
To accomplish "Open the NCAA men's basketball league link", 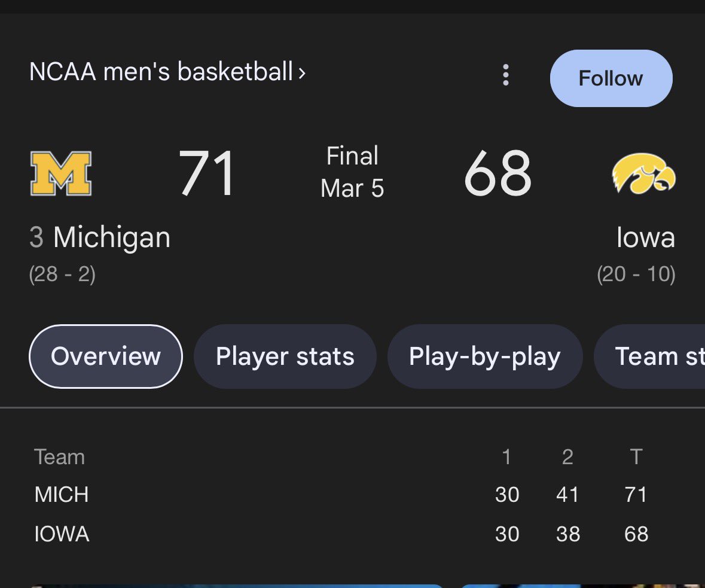I will point(161,72).
